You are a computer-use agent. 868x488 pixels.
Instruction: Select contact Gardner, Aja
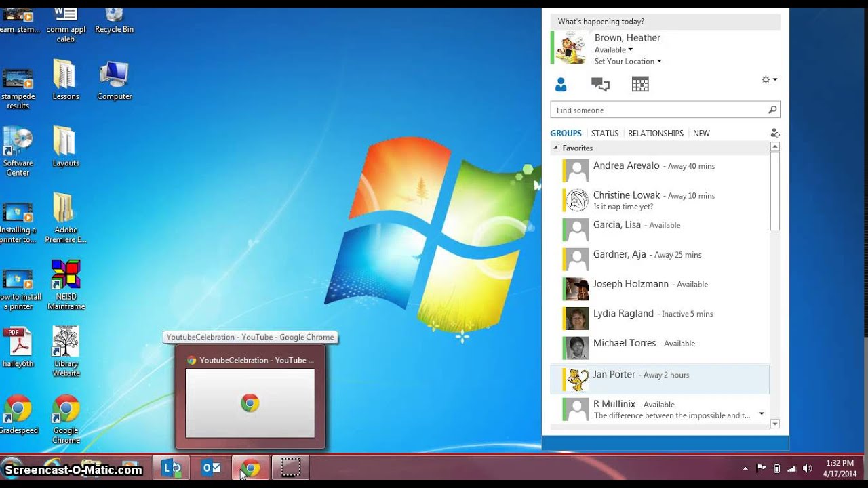660,259
